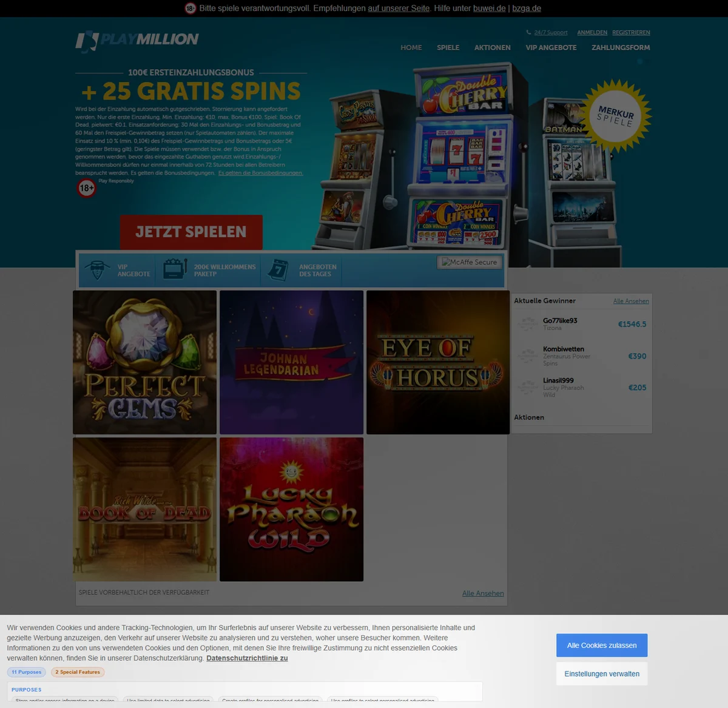Click winner name Kombiwetten
The image size is (728, 708).
[564, 349]
